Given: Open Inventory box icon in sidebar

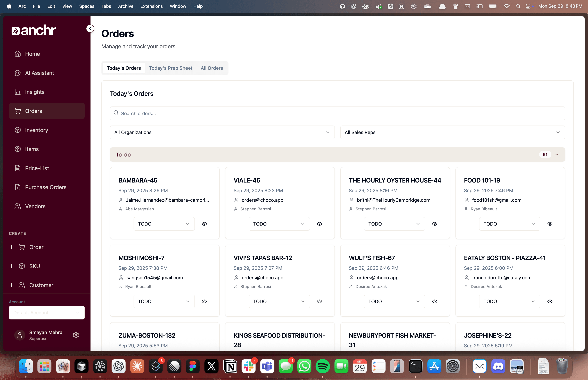Looking at the screenshot, I should pos(18,130).
